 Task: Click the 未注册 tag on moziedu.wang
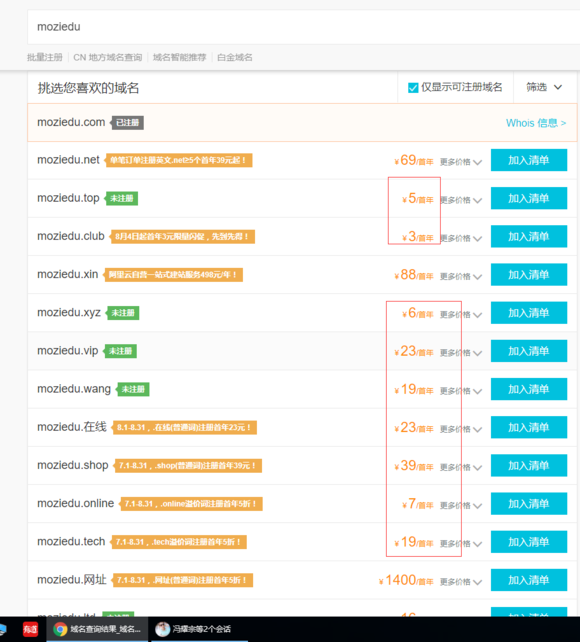(133, 389)
